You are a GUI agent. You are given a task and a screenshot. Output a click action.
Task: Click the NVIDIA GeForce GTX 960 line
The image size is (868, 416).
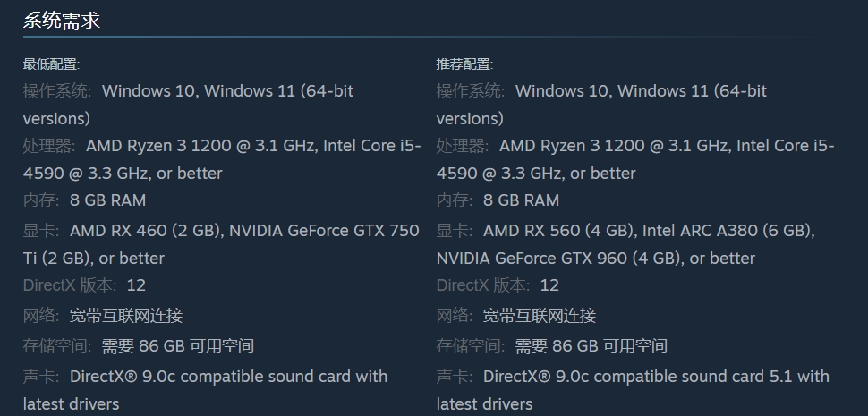pyautogui.click(x=596, y=259)
